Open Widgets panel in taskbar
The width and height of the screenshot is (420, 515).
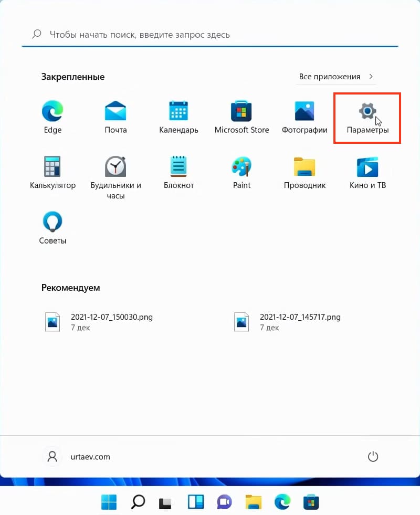click(x=196, y=502)
